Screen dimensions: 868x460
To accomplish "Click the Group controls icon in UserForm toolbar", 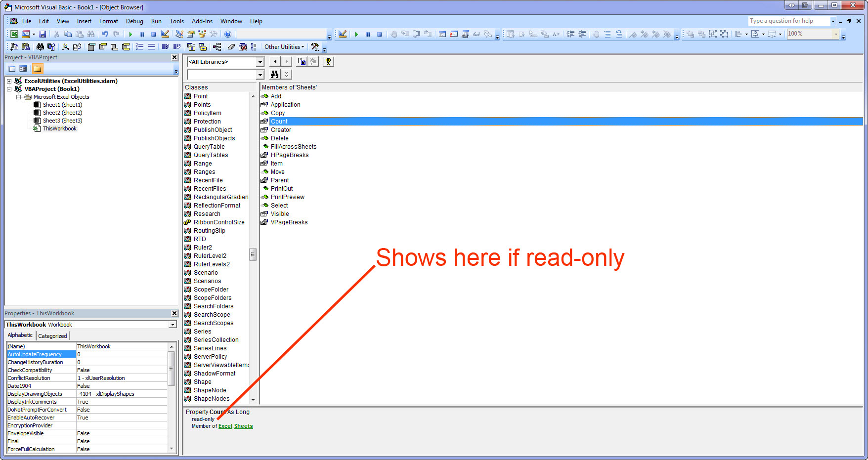I will [713, 34].
